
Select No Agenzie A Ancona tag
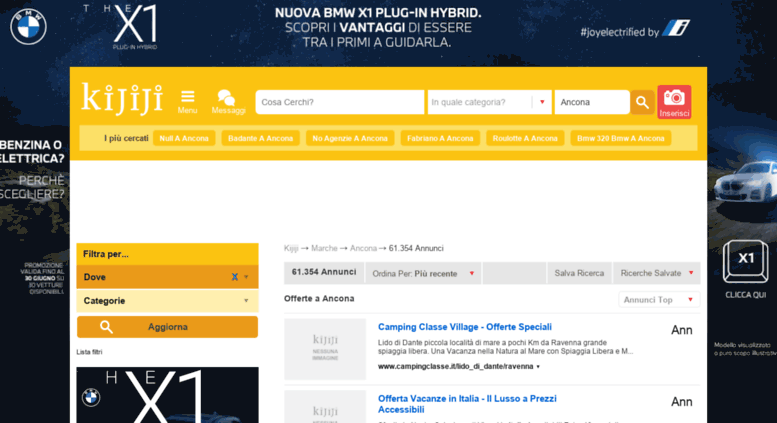tap(350, 138)
